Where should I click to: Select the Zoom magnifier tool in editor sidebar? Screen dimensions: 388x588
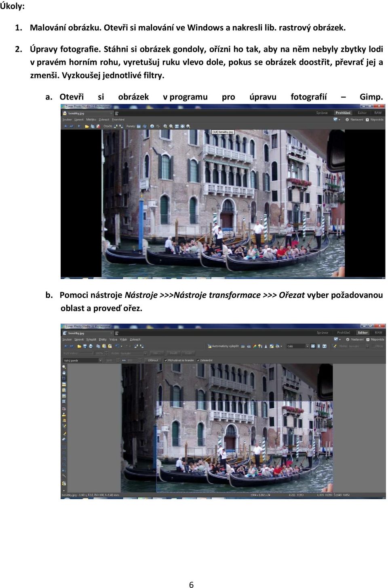[64, 367]
